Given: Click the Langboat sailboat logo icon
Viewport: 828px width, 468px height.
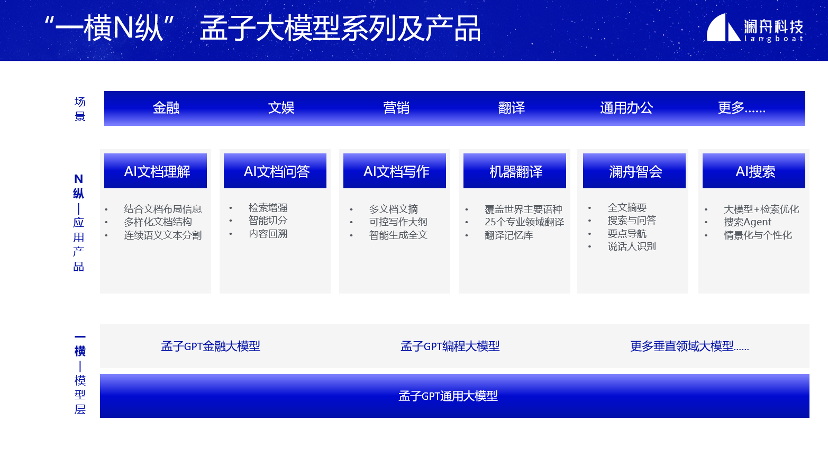Looking at the screenshot, I should pyautogui.click(x=723, y=29).
